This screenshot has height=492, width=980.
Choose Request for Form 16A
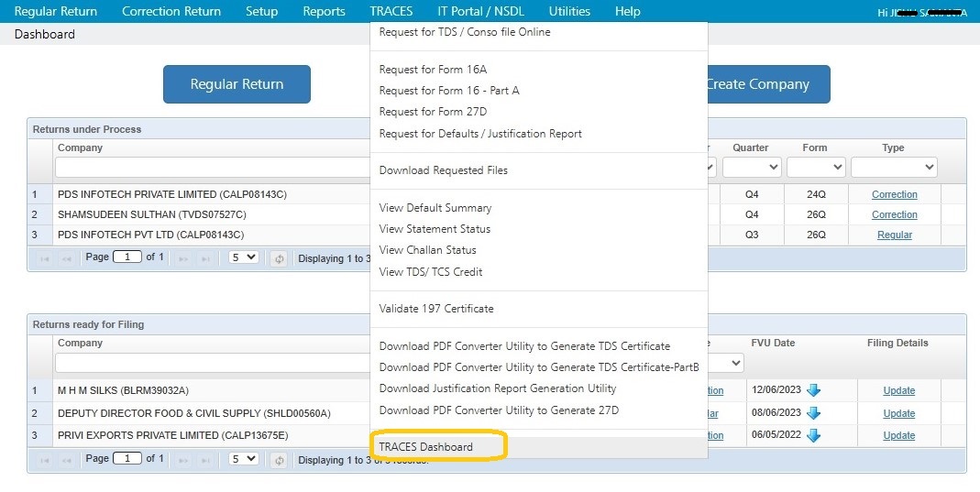433,70
